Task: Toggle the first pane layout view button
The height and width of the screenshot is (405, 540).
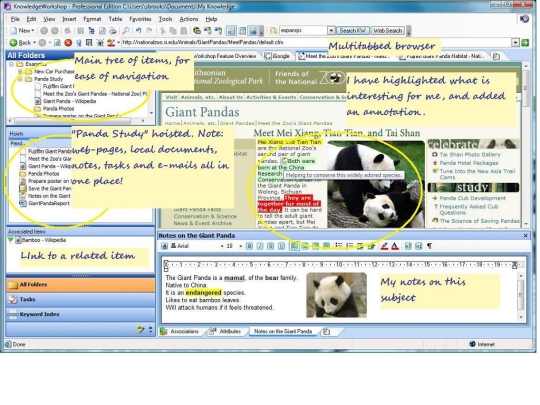Action: pos(231,31)
